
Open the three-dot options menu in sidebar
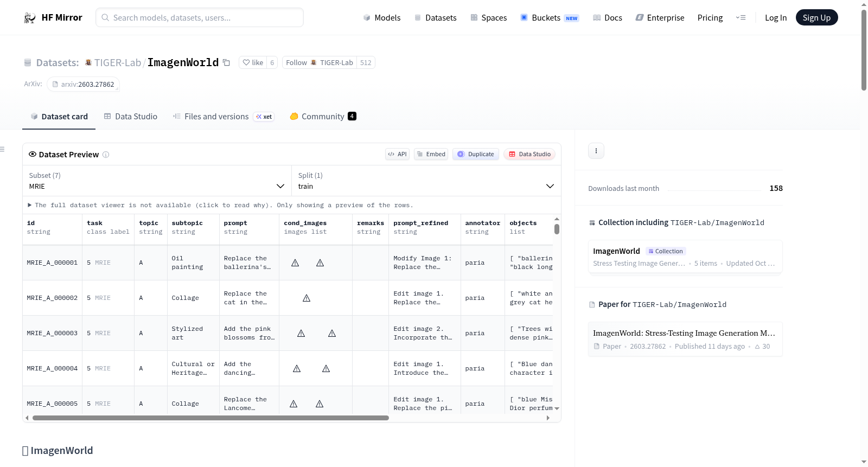tap(596, 151)
